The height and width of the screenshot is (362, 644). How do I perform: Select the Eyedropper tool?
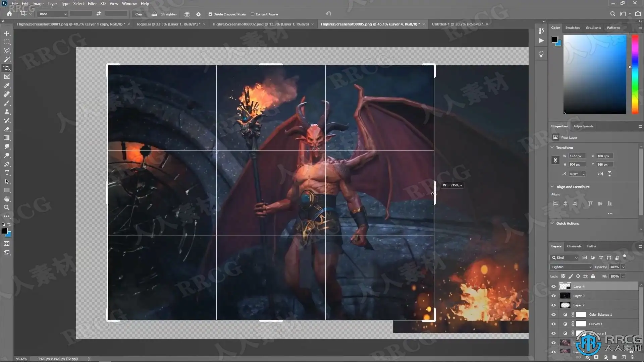point(7,85)
